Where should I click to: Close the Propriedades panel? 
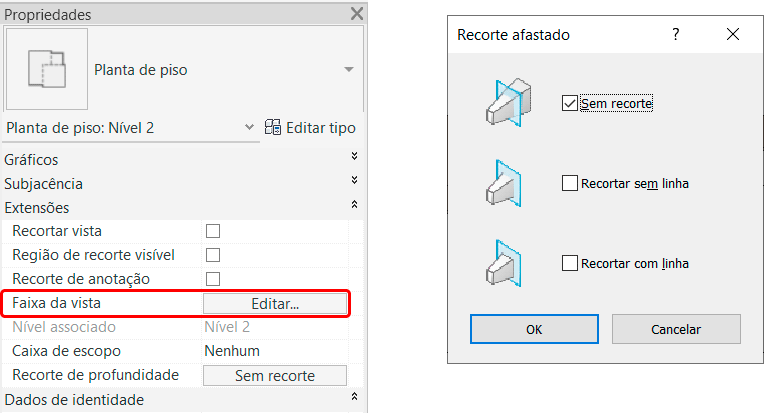357,13
